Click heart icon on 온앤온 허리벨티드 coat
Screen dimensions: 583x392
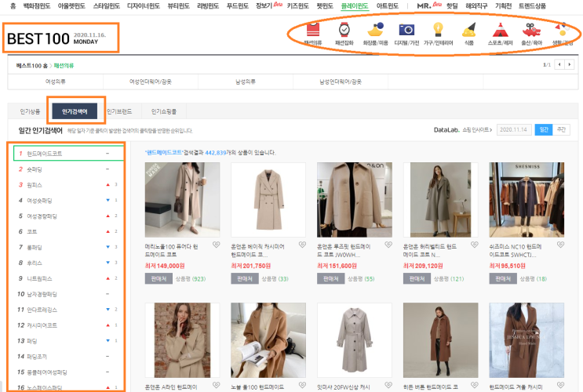click(x=475, y=245)
